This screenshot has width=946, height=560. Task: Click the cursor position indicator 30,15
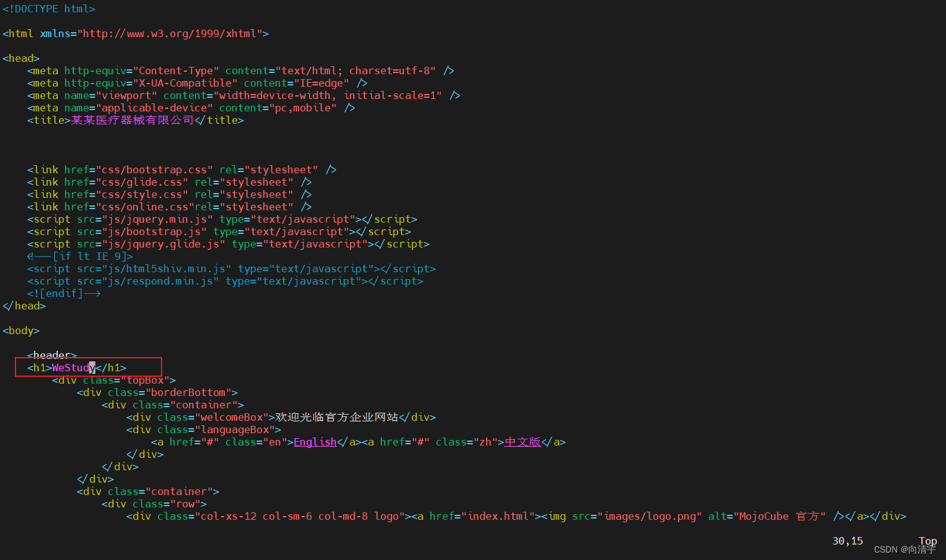tap(848, 541)
